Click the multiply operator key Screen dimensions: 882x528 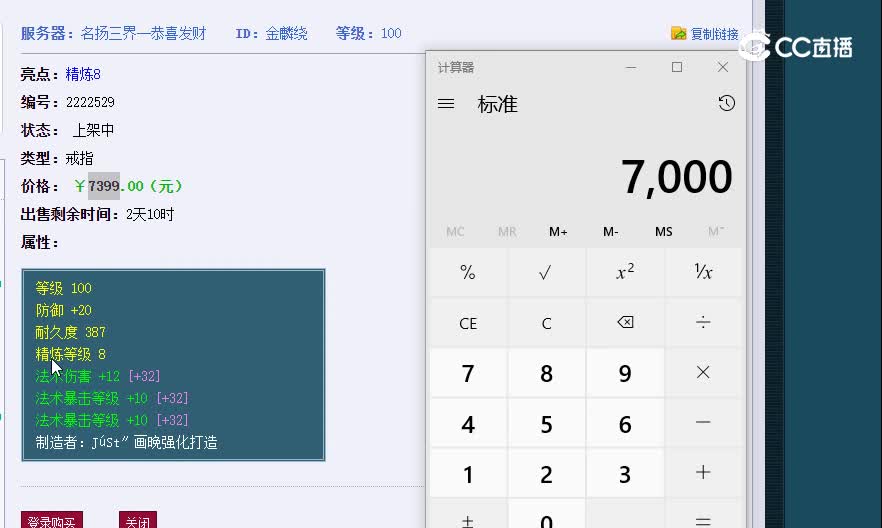click(x=703, y=373)
